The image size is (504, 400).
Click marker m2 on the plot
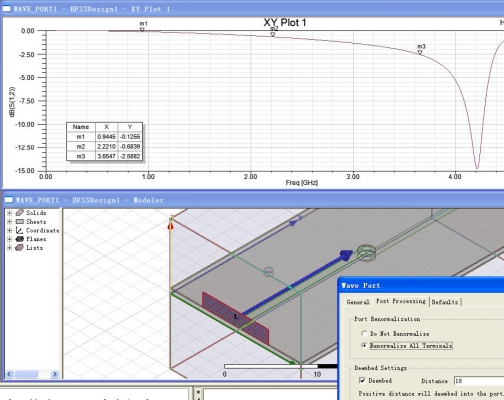click(273, 34)
